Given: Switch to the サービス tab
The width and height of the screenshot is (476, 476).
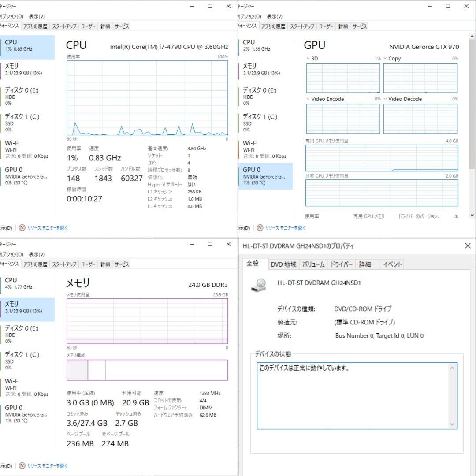Looking at the screenshot, I should pyautogui.click(x=121, y=26).
